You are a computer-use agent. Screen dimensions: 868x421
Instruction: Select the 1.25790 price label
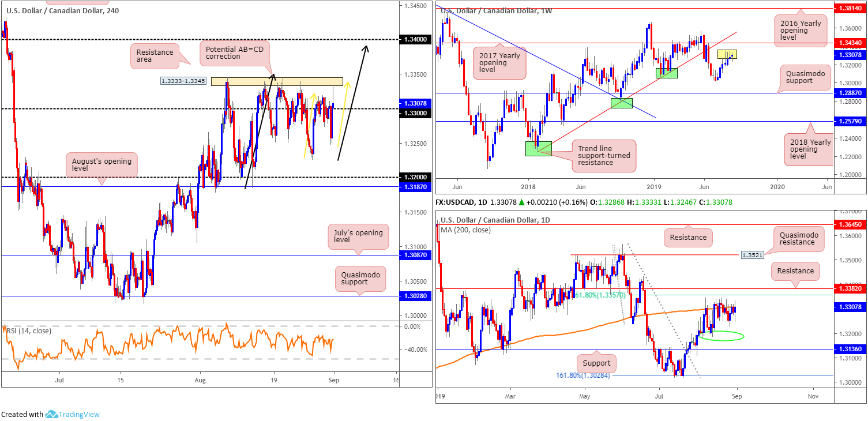pos(851,121)
